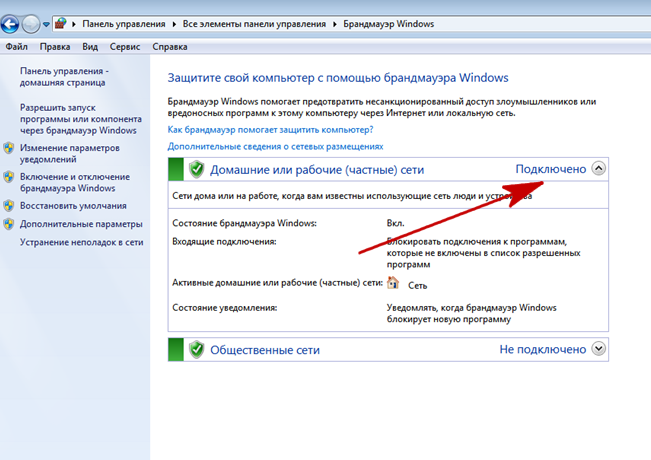Expand arrow before Панель управления breadcrumb

(x=74, y=24)
